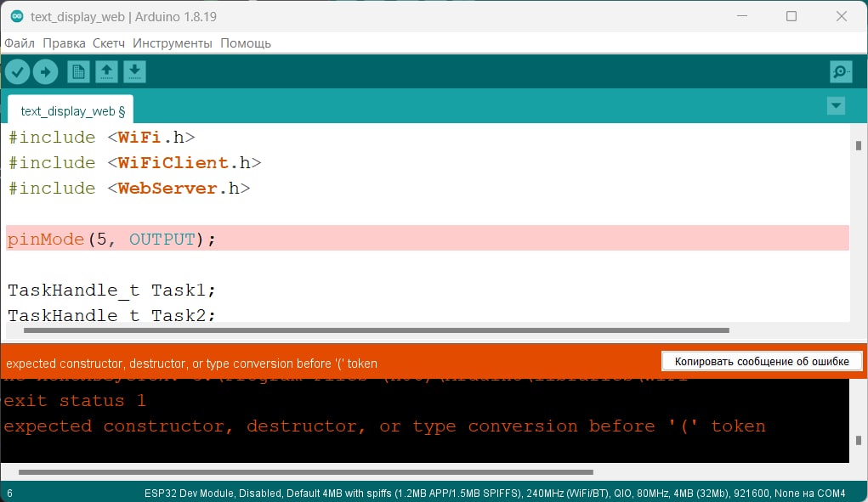Close the Arduino window

tap(842, 16)
